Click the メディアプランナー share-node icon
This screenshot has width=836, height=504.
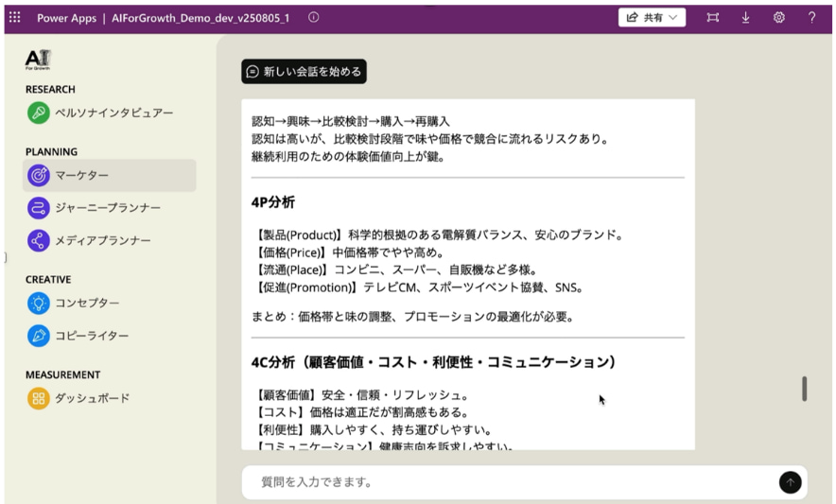(38, 240)
